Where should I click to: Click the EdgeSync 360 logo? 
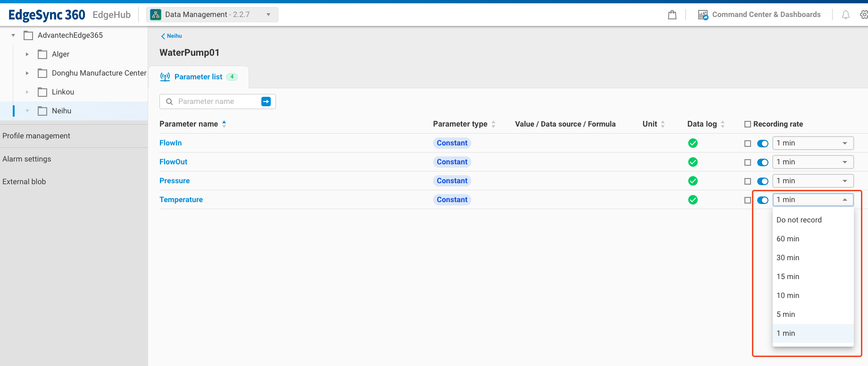pyautogui.click(x=47, y=15)
